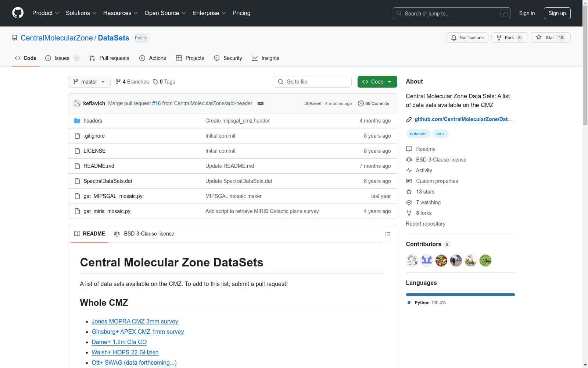Screen dimensions: 588x368
Task: Click the LICENSE file icon
Action: tap(77, 151)
